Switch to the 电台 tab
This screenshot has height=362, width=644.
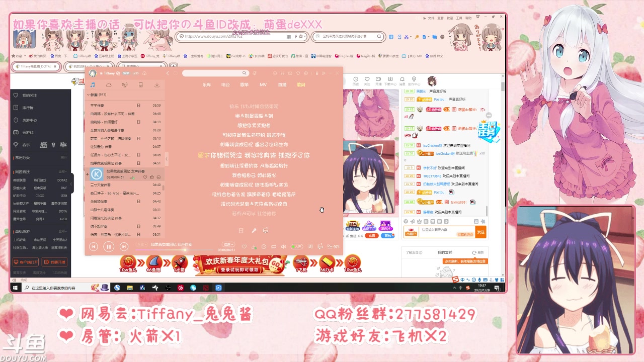pos(225,85)
